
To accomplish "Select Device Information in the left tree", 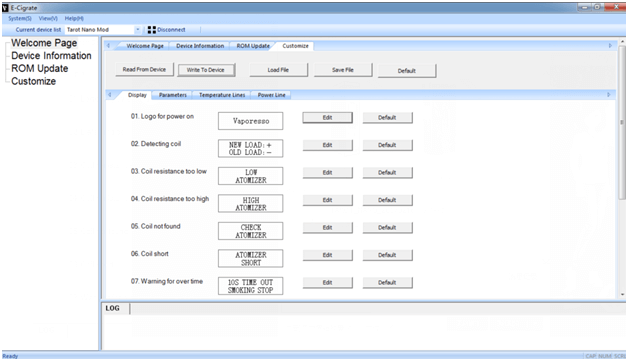I will [x=51, y=56].
